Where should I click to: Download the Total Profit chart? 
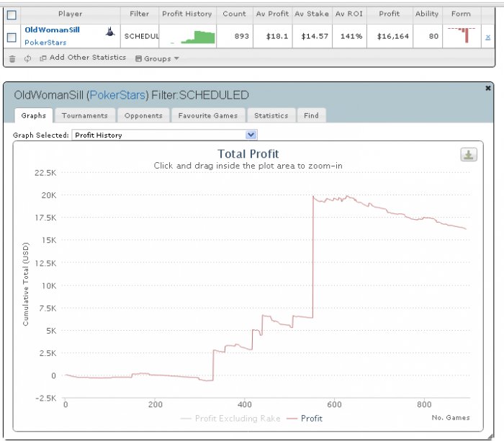tap(469, 155)
